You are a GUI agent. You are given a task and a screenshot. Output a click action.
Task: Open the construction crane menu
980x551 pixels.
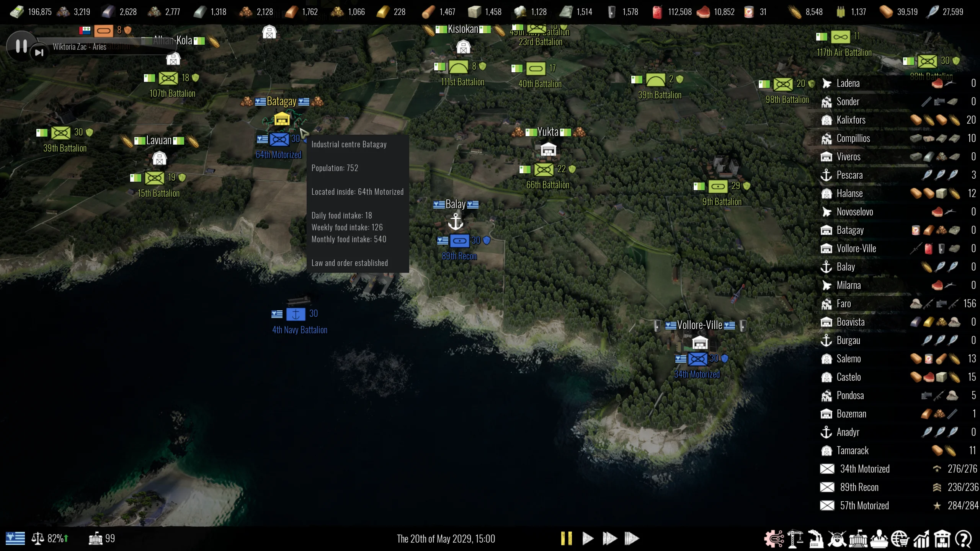pyautogui.click(x=795, y=539)
